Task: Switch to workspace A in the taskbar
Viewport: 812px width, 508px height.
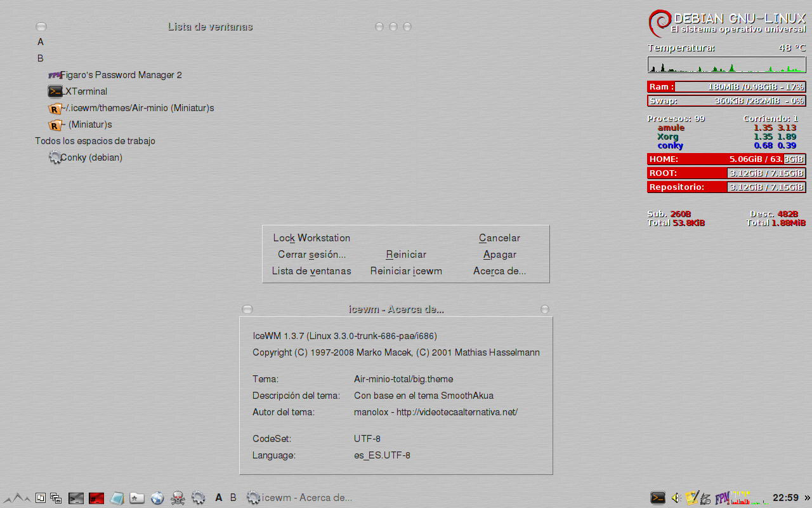Action: (x=219, y=498)
